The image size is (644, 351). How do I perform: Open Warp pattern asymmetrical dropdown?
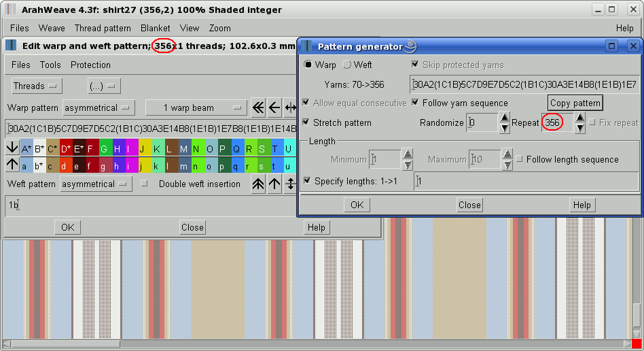pyautogui.click(x=98, y=107)
